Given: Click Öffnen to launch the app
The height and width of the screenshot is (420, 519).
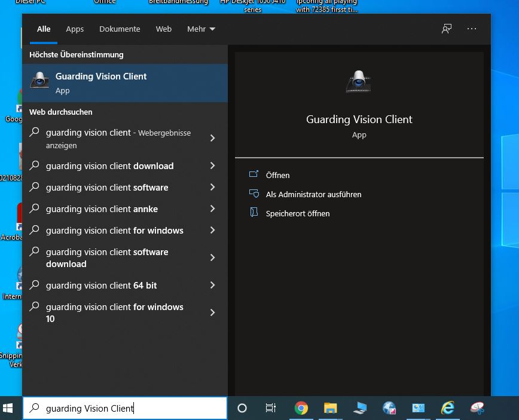Looking at the screenshot, I should 277,175.
